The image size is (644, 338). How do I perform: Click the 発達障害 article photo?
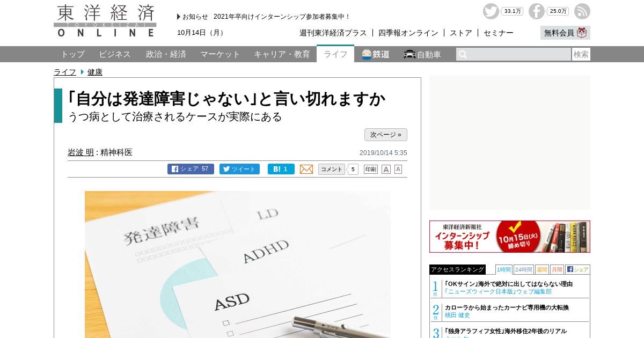click(238, 264)
